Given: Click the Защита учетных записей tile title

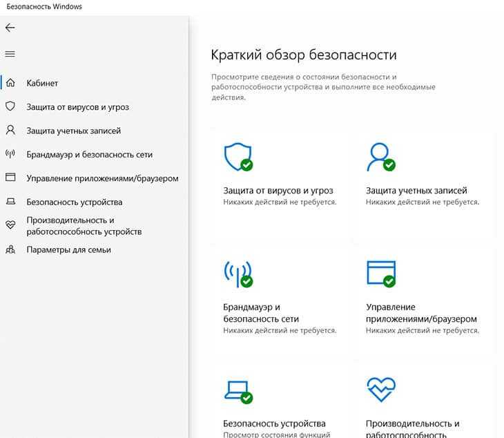Looking at the screenshot, I should (x=416, y=191).
